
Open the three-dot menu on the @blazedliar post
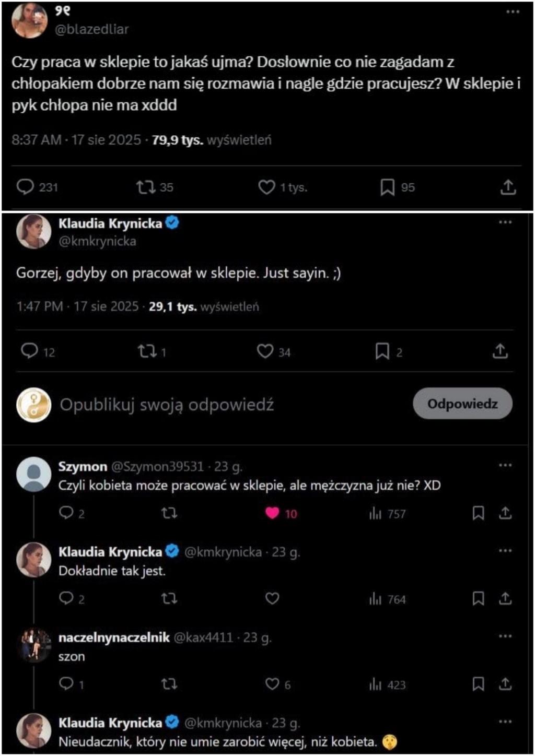(x=513, y=12)
